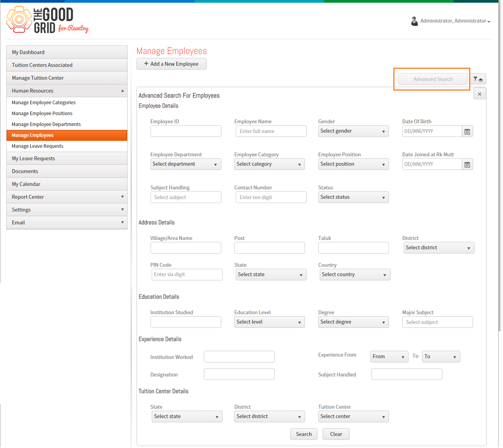Click the Advanced Search button
This screenshot has width=503, height=448.
pos(433,79)
